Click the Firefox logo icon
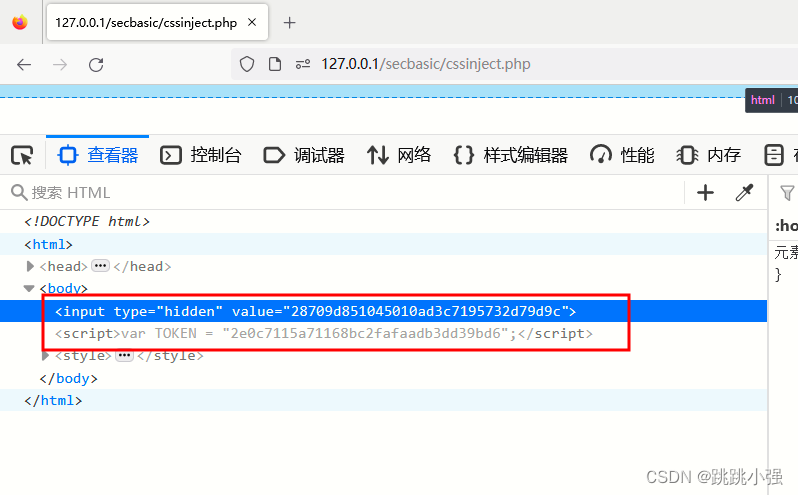This screenshot has width=798, height=495. point(20,22)
